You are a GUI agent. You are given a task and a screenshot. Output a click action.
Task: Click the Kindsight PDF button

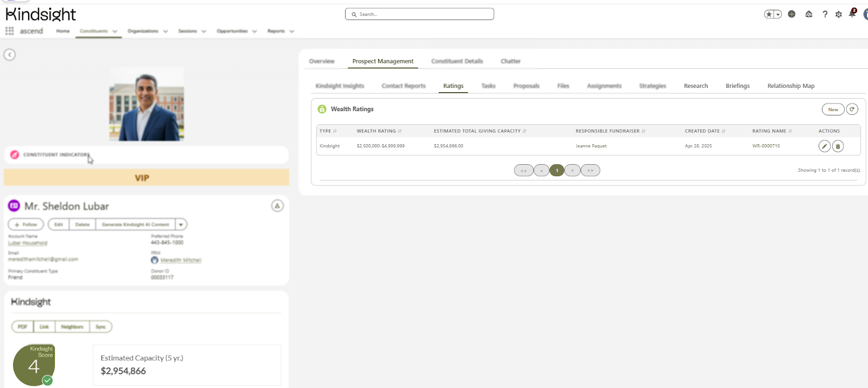[22, 327]
